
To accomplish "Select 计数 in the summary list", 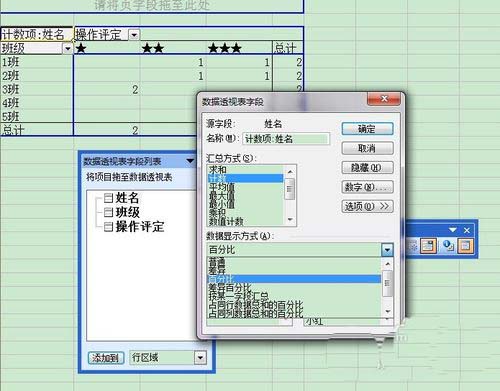I will coord(246,178).
